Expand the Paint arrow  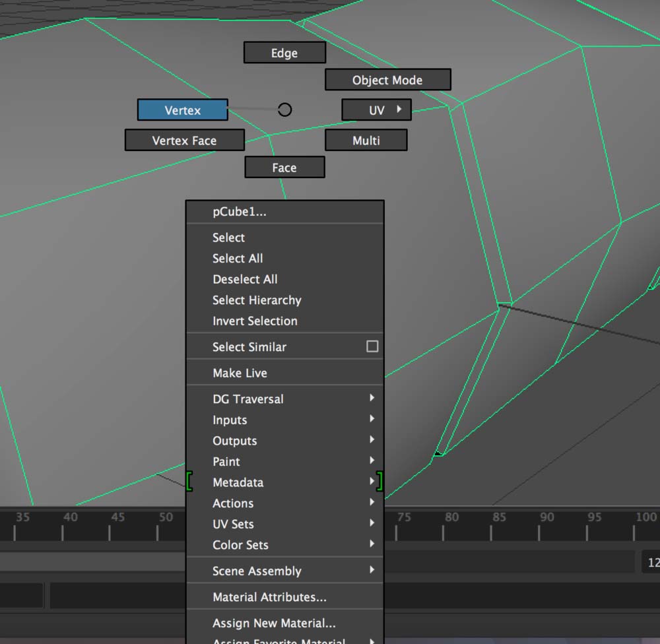pos(372,460)
